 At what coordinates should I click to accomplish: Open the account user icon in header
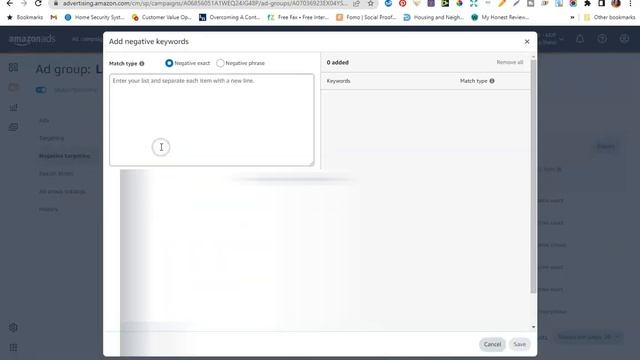624,39
